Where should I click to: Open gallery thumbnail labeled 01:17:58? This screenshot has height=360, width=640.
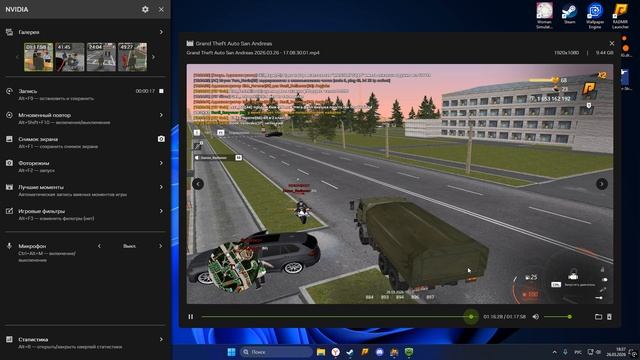tap(38, 57)
